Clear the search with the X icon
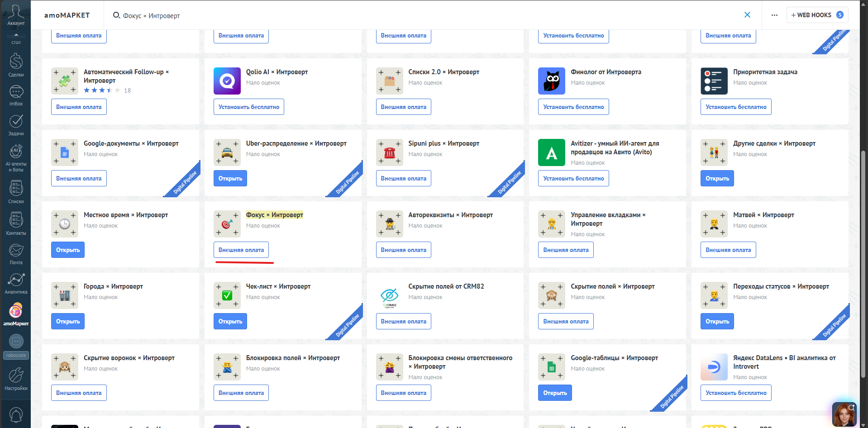The width and height of the screenshot is (868, 428). (747, 15)
